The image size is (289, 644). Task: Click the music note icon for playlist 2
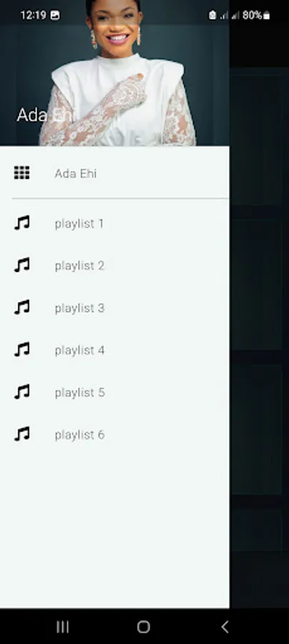(21, 265)
